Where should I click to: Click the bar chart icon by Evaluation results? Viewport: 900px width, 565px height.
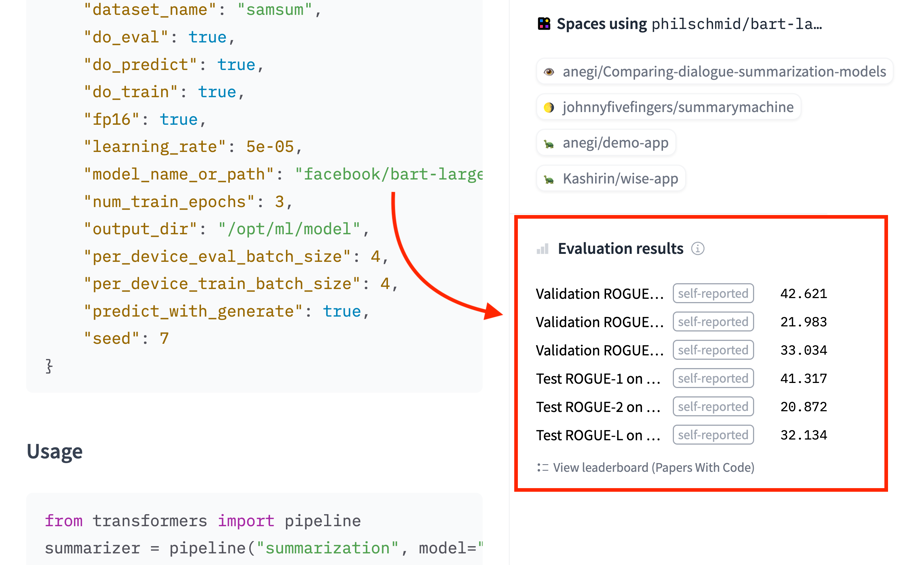click(543, 249)
